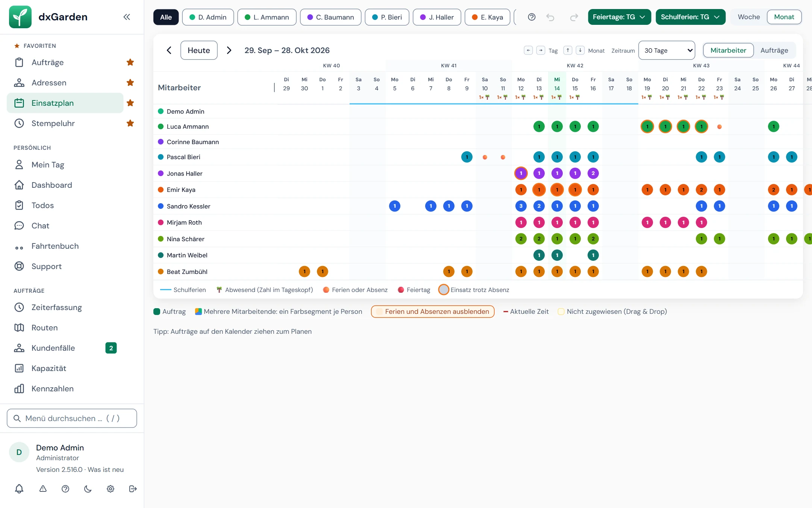Screen dimensions: 812x508
Task: Shift one month down arrow
Action: 580,50
